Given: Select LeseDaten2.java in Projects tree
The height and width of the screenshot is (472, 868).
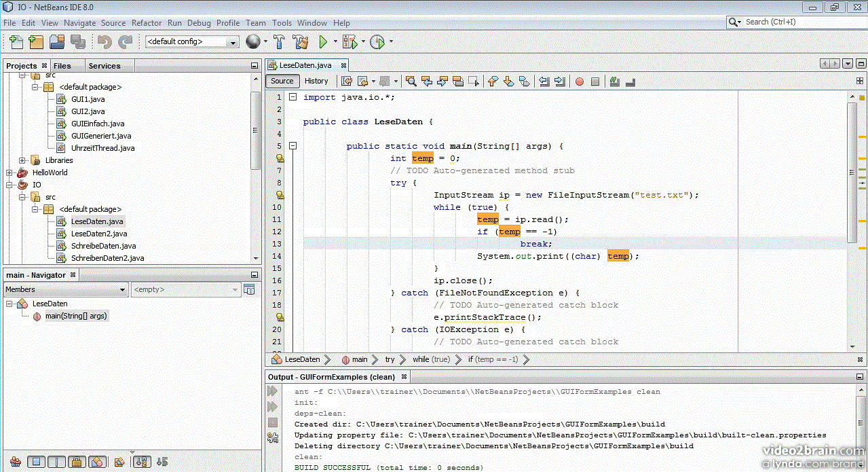Looking at the screenshot, I should [99, 234].
